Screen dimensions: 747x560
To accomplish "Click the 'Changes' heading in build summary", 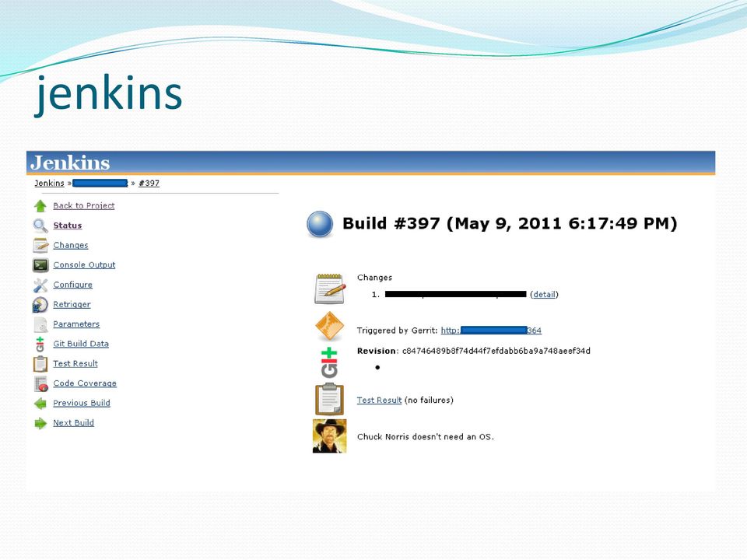I will [374, 278].
